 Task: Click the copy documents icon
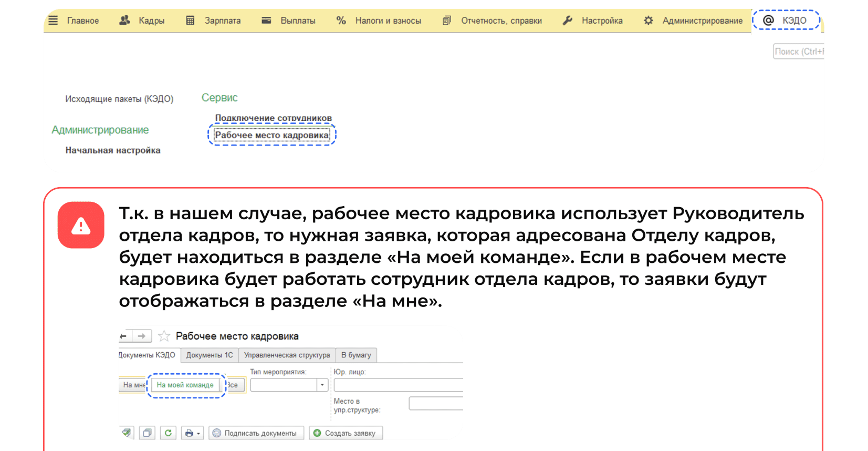[x=147, y=433]
